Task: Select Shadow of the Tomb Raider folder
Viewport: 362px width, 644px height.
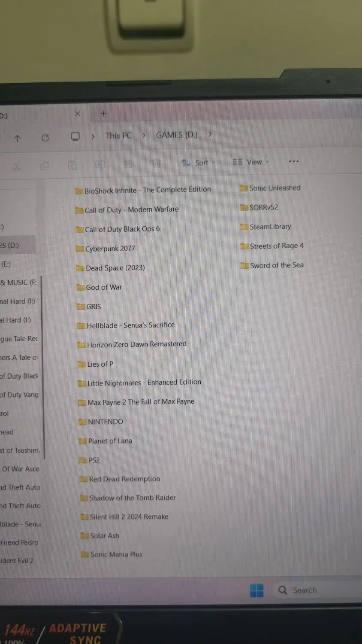Action: (128, 498)
